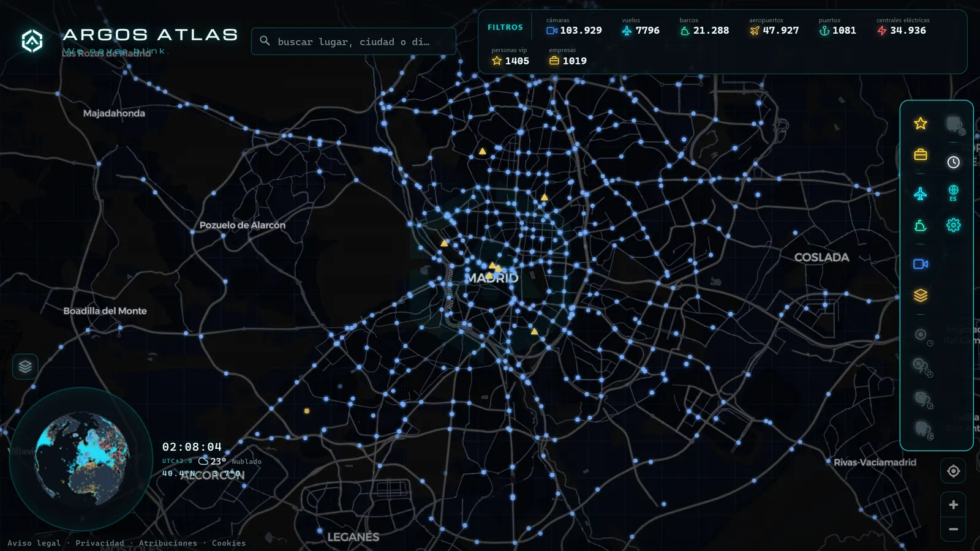This screenshot has height=551, width=980.
Task: Select the ship vessels icon in sidebar
Action: point(921,226)
